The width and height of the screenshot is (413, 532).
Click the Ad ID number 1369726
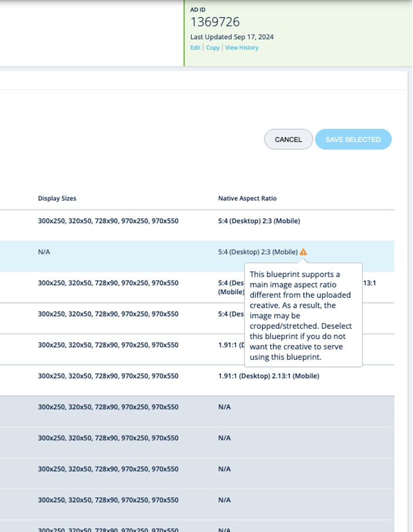pyautogui.click(x=215, y=22)
